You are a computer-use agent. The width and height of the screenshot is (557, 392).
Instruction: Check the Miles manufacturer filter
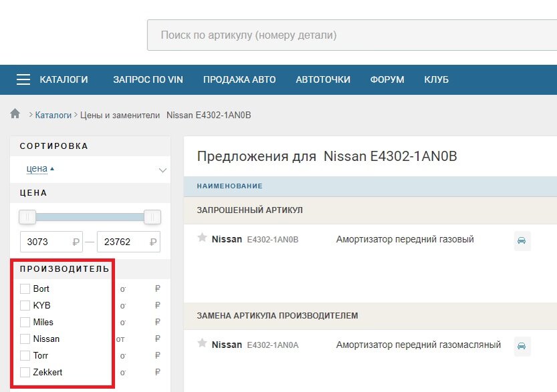(25, 322)
